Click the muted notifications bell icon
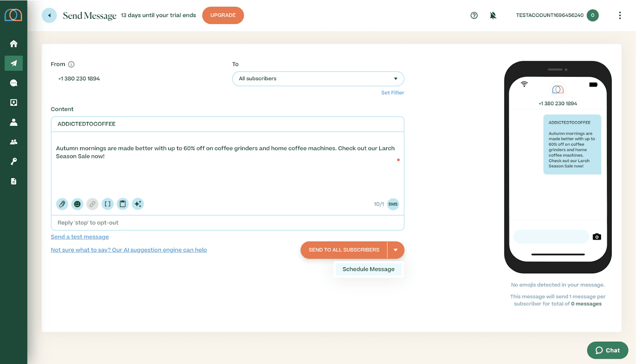Image resolution: width=636 pixels, height=364 pixels. [x=493, y=15]
